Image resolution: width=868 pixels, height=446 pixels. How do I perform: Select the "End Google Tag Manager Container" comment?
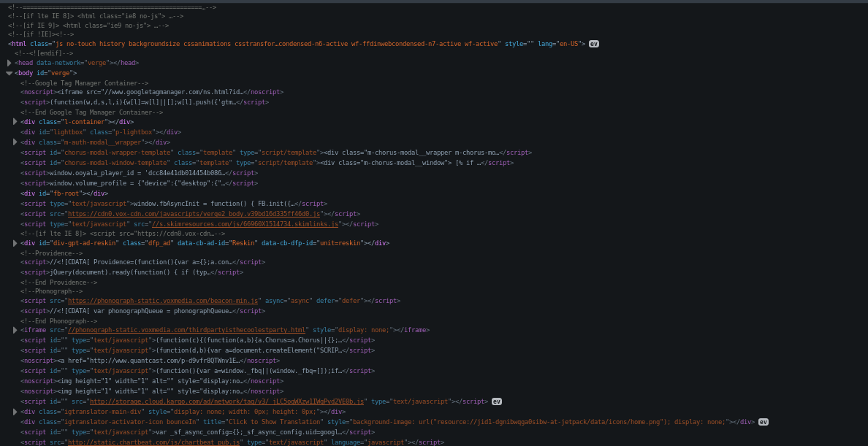point(92,112)
